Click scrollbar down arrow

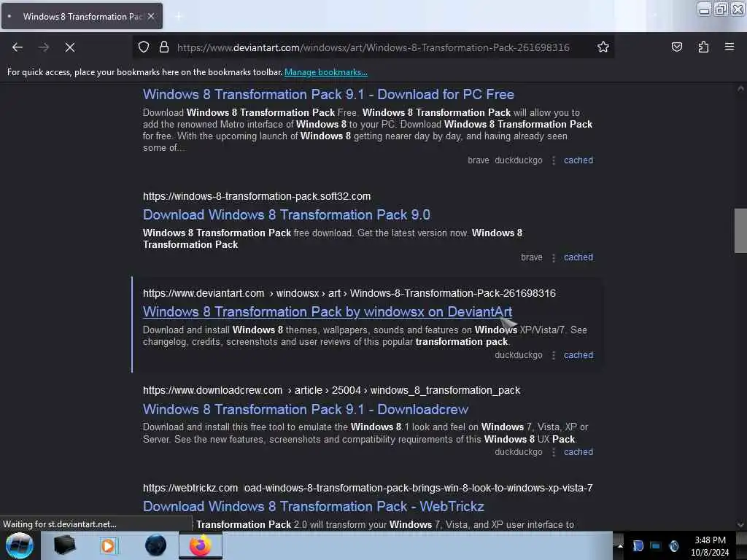coord(740,525)
